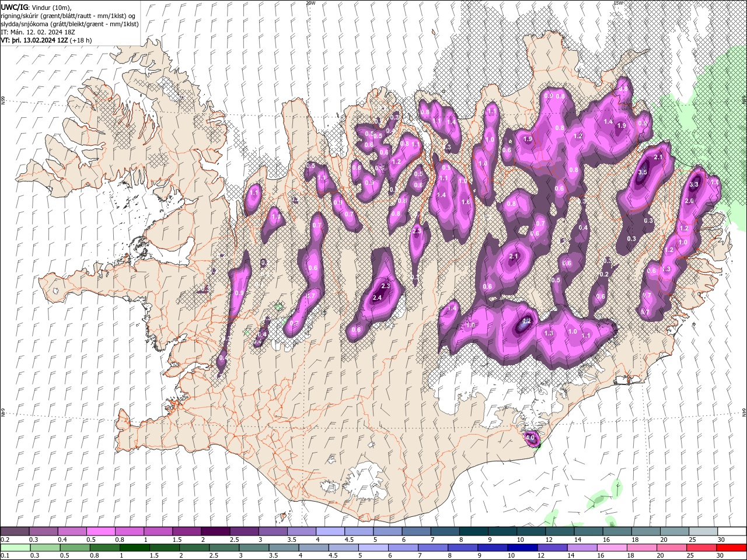Viewport: 747px width, 560px height.
Task: Click the 2.6 snowfall value in the east
Action: [689, 201]
